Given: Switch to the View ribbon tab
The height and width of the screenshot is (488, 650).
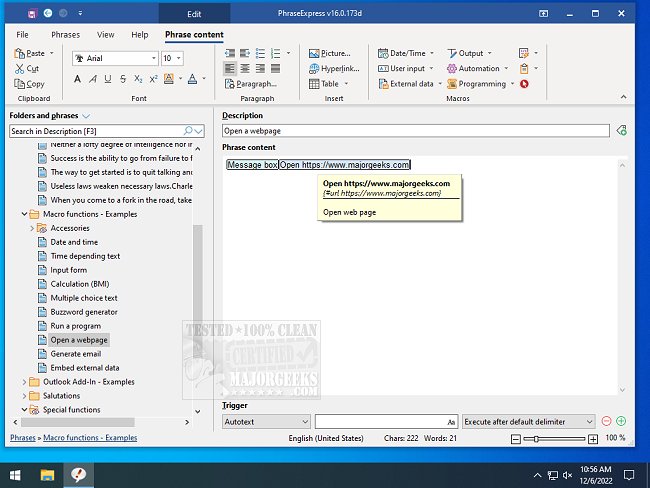Looking at the screenshot, I should point(105,35).
